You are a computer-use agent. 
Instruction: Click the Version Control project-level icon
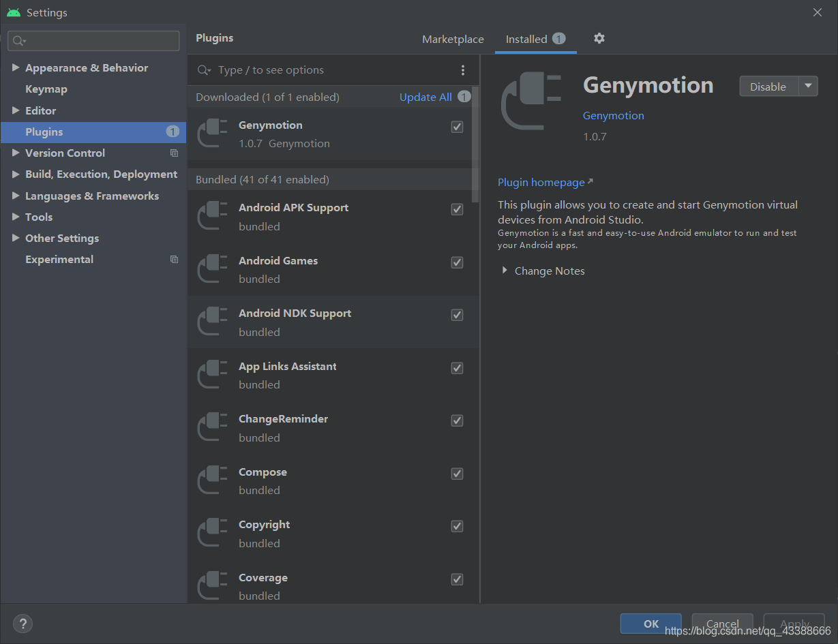(174, 153)
